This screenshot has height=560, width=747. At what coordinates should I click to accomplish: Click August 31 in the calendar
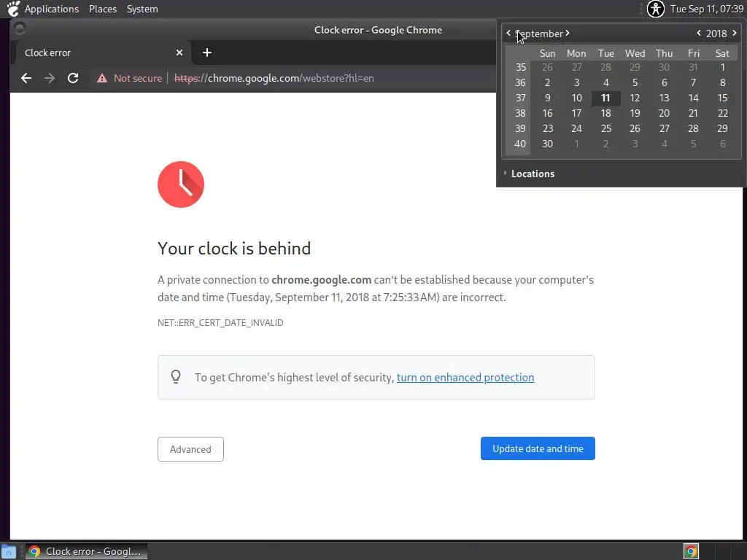[x=693, y=67]
